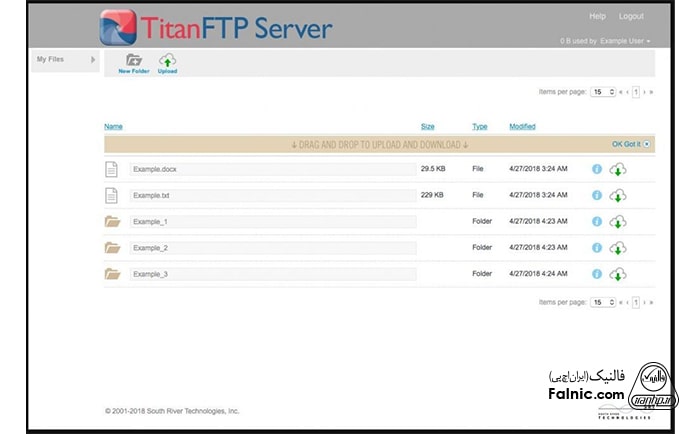Click the Example_1 folder icon
Viewport: 694px width, 434px height.
point(112,222)
